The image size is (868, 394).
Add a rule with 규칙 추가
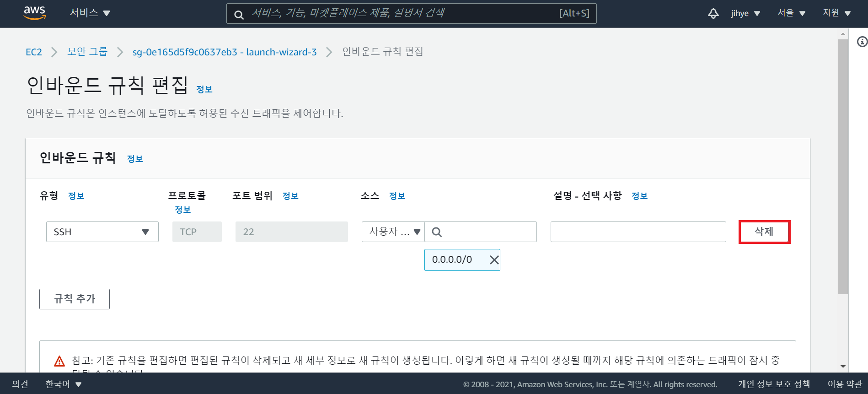click(x=75, y=299)
